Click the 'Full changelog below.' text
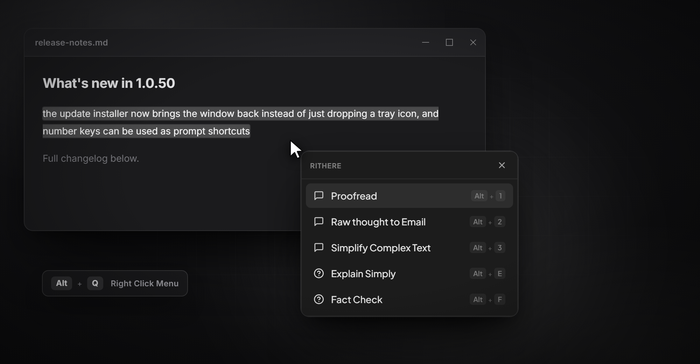Viewport: 700px width, 364px height. 91,159
